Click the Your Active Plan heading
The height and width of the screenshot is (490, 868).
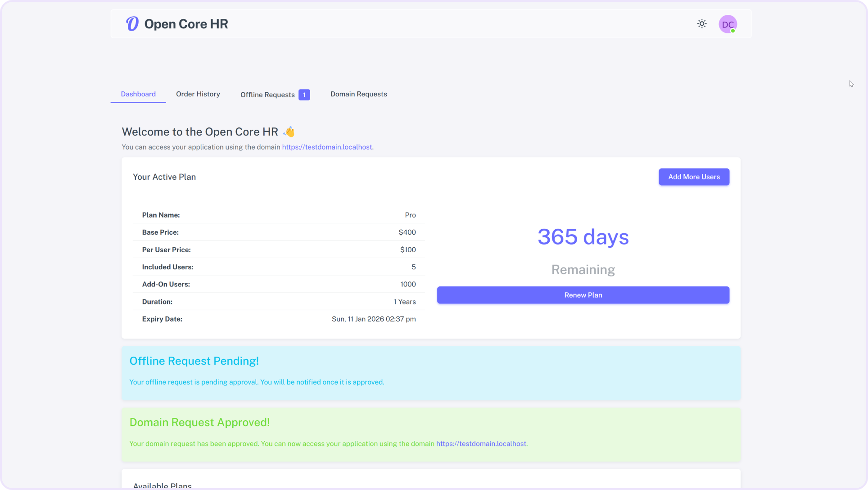[164, 177]
